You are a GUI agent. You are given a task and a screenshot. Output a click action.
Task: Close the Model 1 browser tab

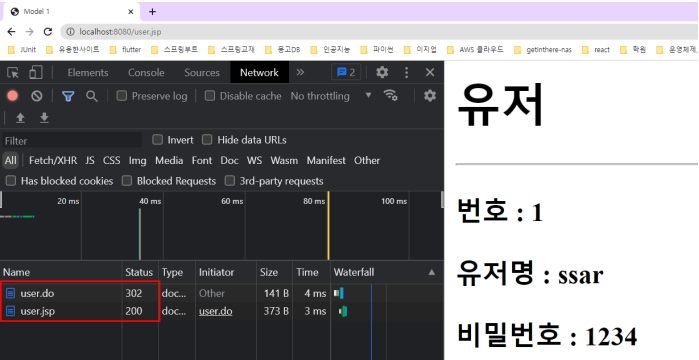coord(131,12)
